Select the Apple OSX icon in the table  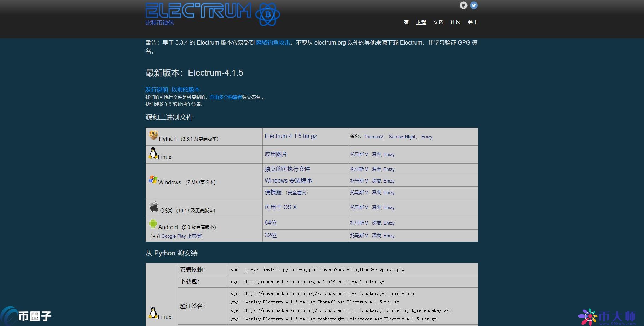pos(154,207)
